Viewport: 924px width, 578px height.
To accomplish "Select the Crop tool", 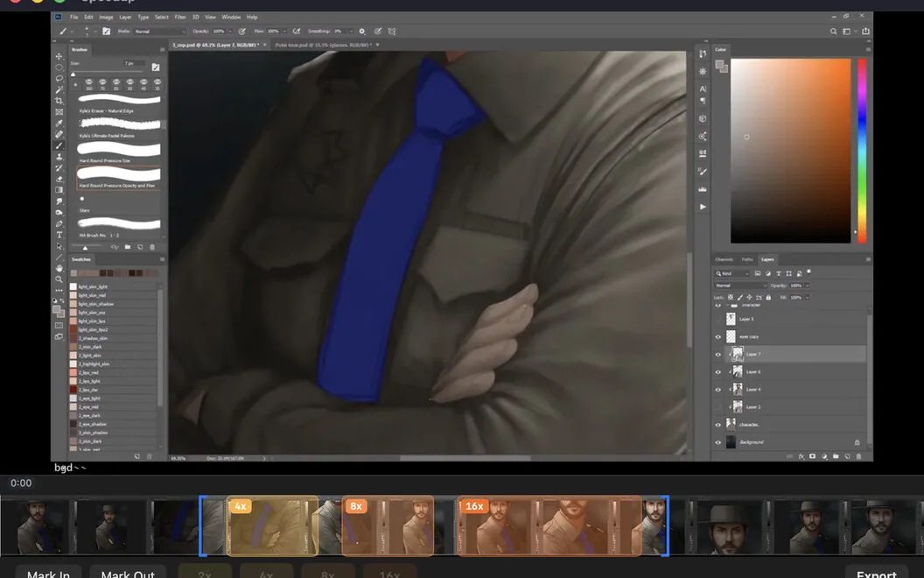I will coord(59,101).
